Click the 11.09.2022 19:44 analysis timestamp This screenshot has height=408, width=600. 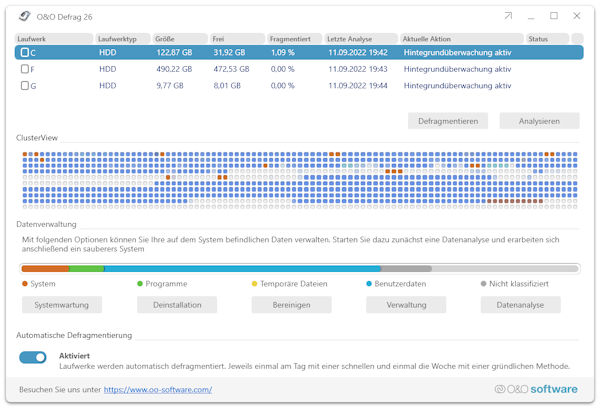pyautogui.click(x=358, y=85)
